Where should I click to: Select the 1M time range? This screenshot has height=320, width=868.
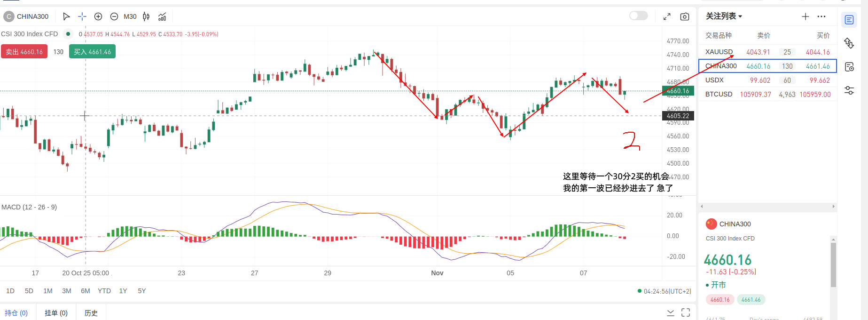(48, 291)
